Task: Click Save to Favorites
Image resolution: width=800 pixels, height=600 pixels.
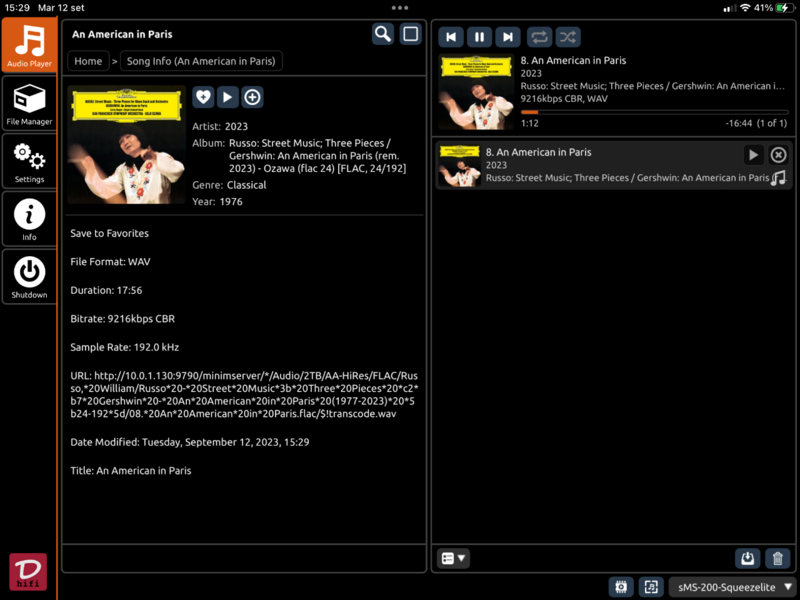Action: pyautogui.click(x=109, y=233)
